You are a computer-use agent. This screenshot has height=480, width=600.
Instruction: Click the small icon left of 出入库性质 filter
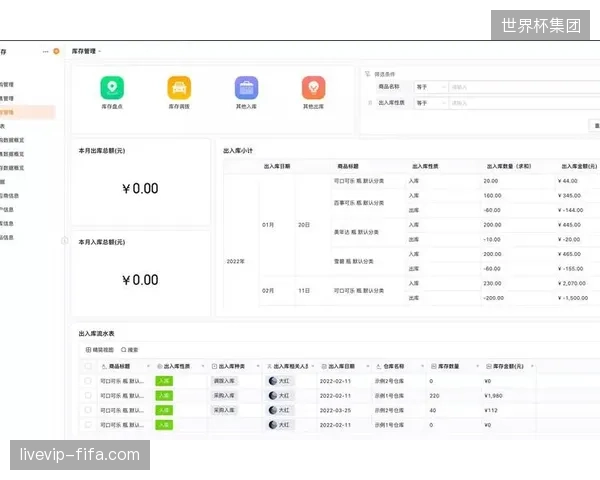tap(370, 103)
